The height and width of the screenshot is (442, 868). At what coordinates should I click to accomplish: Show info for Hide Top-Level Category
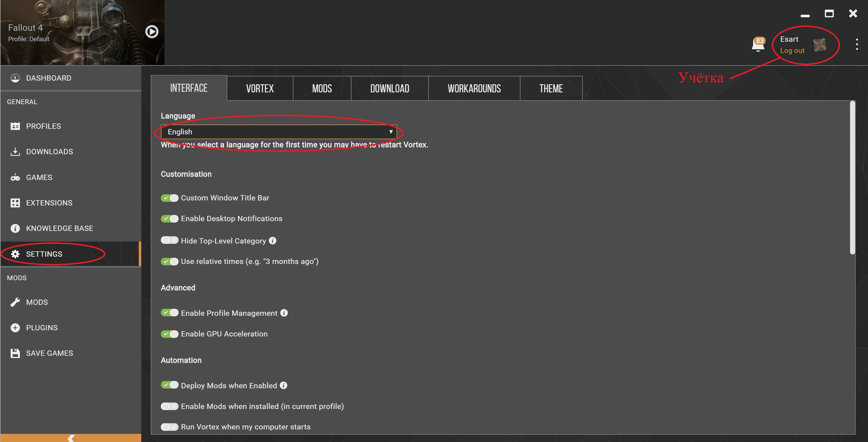click(x=273, y=241)
